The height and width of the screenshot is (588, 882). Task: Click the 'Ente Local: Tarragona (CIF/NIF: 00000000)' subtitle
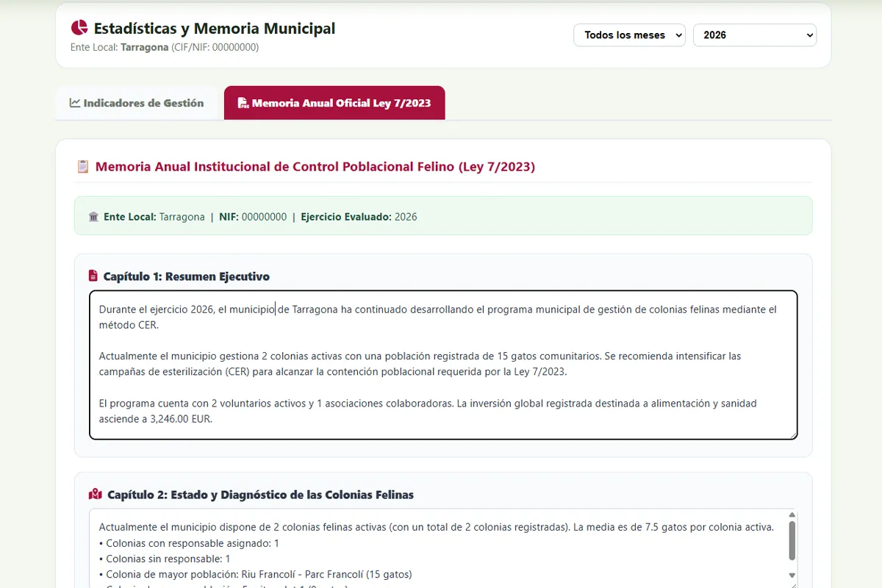pyautogui.click(x=165, y=47)
